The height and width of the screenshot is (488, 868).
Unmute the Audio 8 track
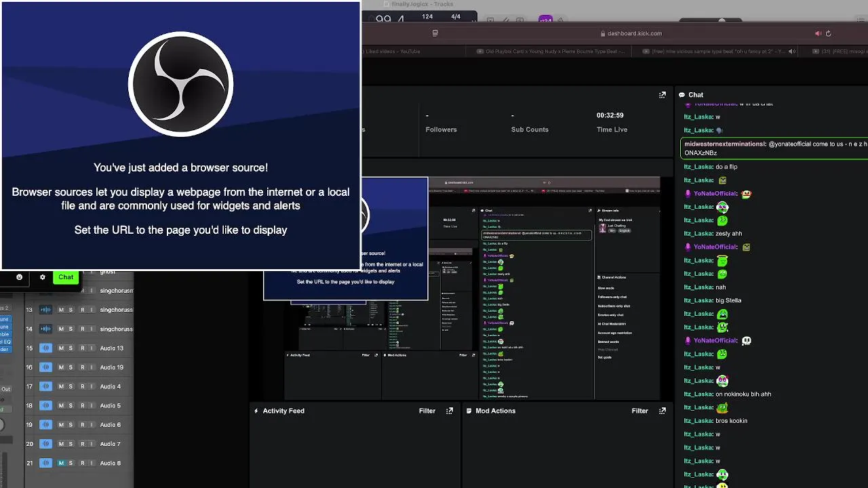pyautogui.click(x=61, y=463)
